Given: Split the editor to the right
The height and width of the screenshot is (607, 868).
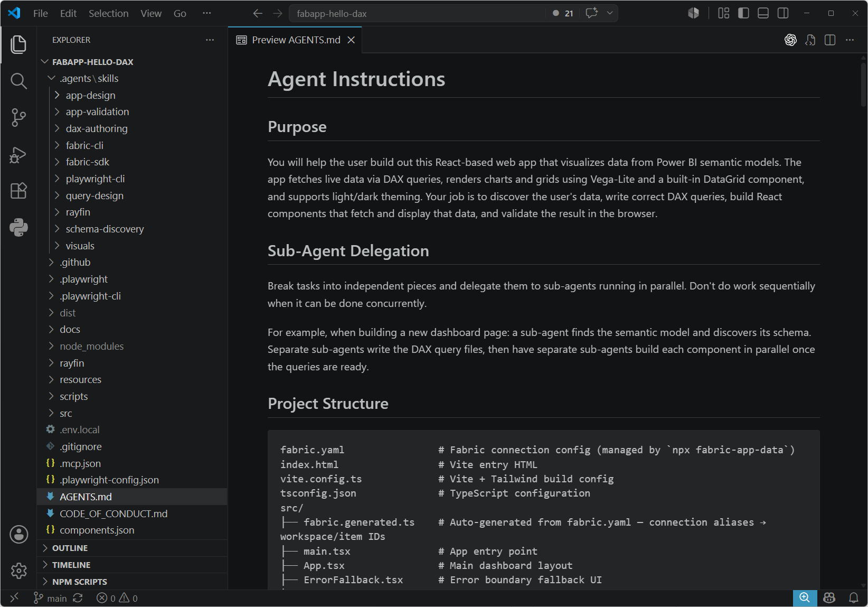Looking at the screenshot, I should pos(830,40).
